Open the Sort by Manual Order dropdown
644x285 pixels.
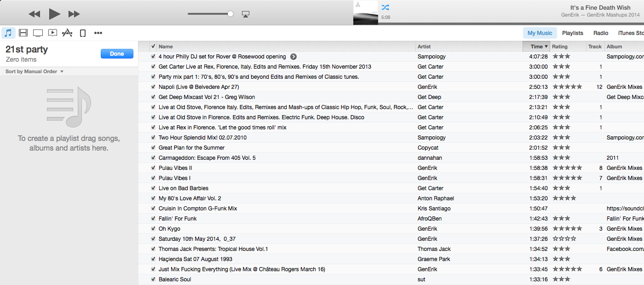tap(34, 71)
